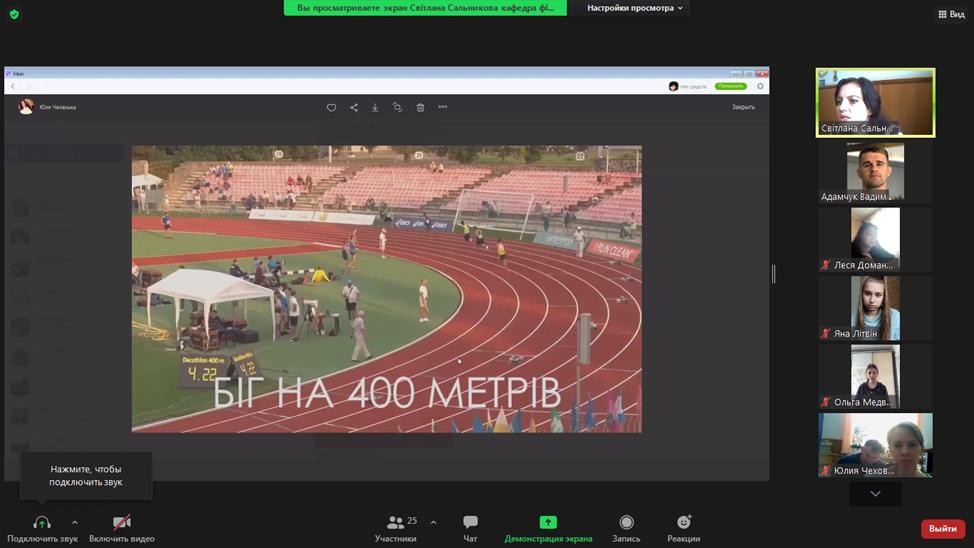Like the image with heart icon

(x=332, y=107)
